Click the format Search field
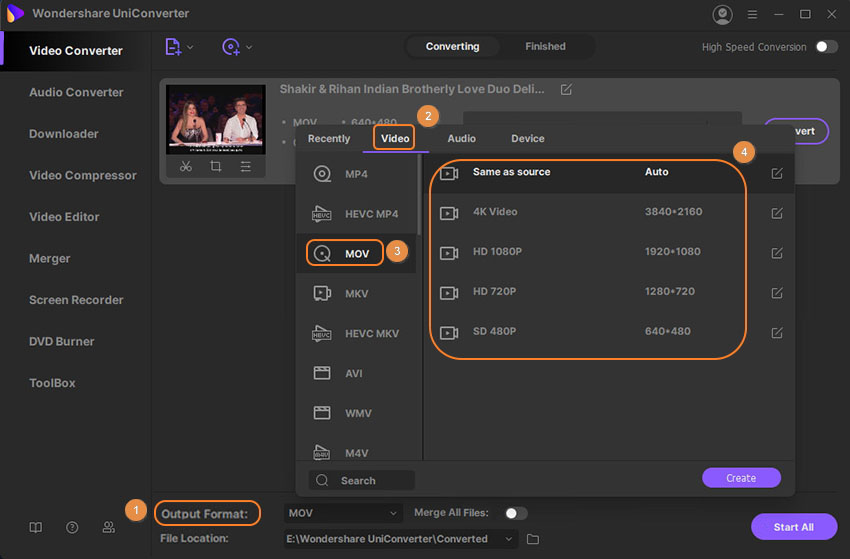The image size is (850, 559). click(362, 480)
